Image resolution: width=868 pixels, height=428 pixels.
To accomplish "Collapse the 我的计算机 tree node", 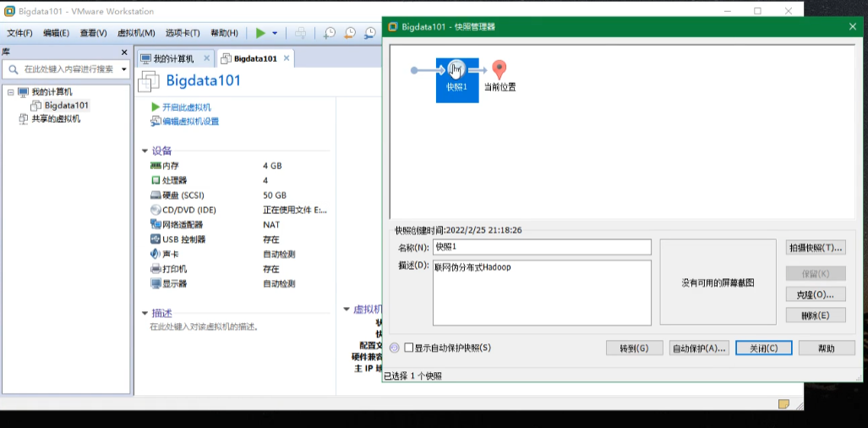I will [x=10, y=92].
